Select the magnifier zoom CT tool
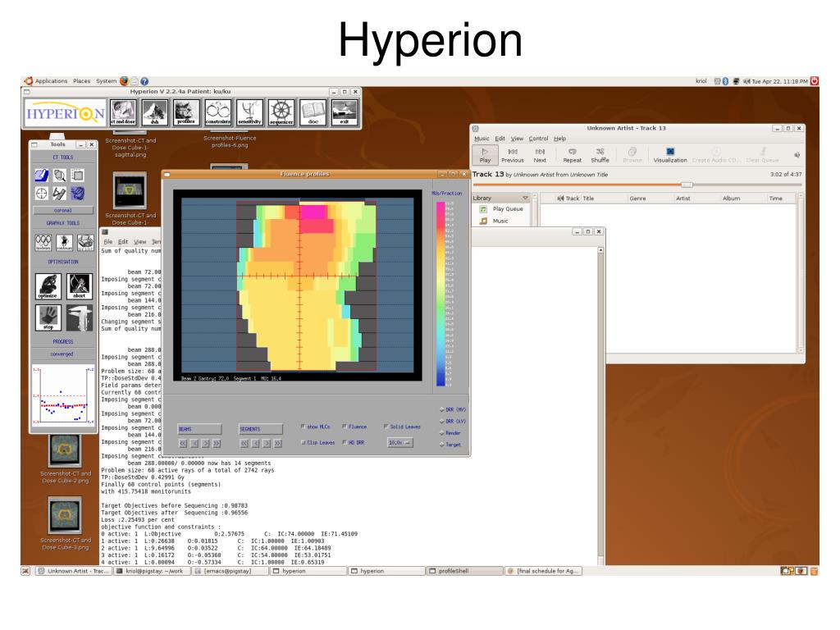This screenshot has width=840, height=630. pyautogui.click(x=59, y=176)
